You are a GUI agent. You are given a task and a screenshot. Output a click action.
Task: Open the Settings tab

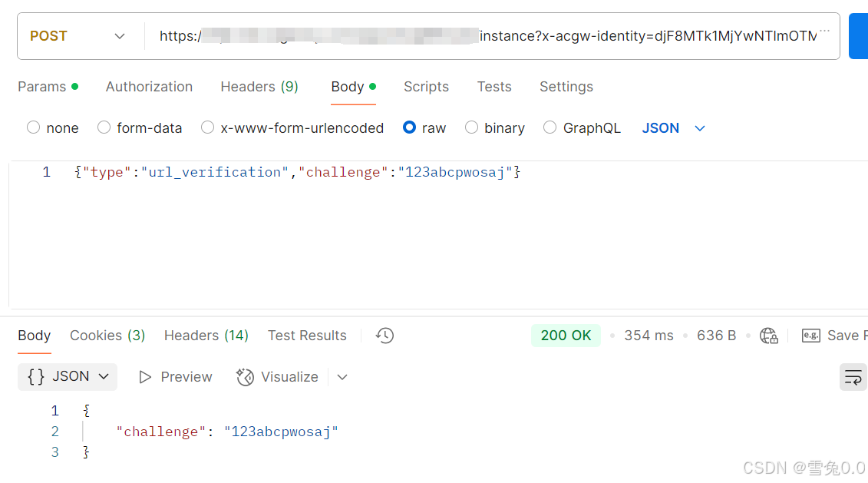click(566, 87)
